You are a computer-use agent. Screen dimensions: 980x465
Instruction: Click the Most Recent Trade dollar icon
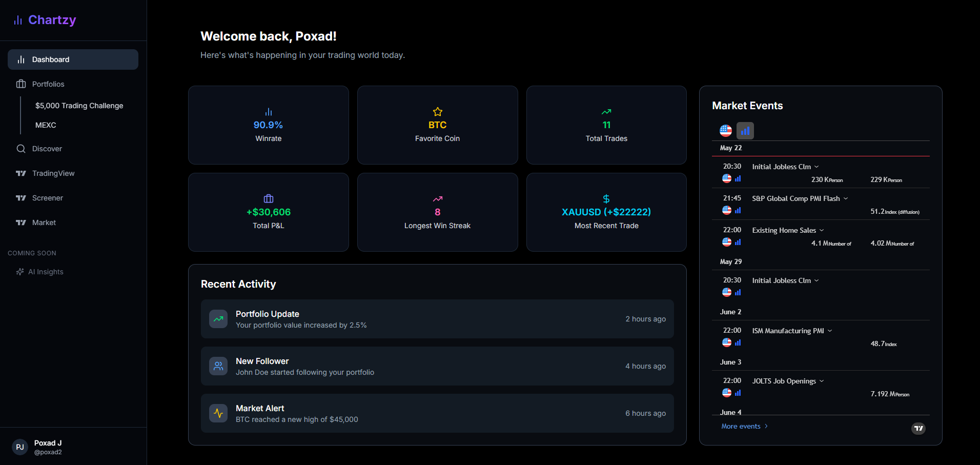606,199
